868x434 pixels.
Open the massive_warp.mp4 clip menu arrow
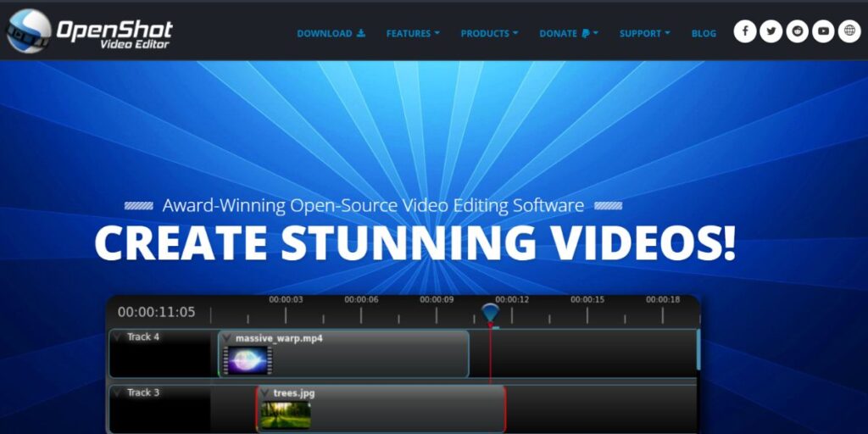pos(227,338)
